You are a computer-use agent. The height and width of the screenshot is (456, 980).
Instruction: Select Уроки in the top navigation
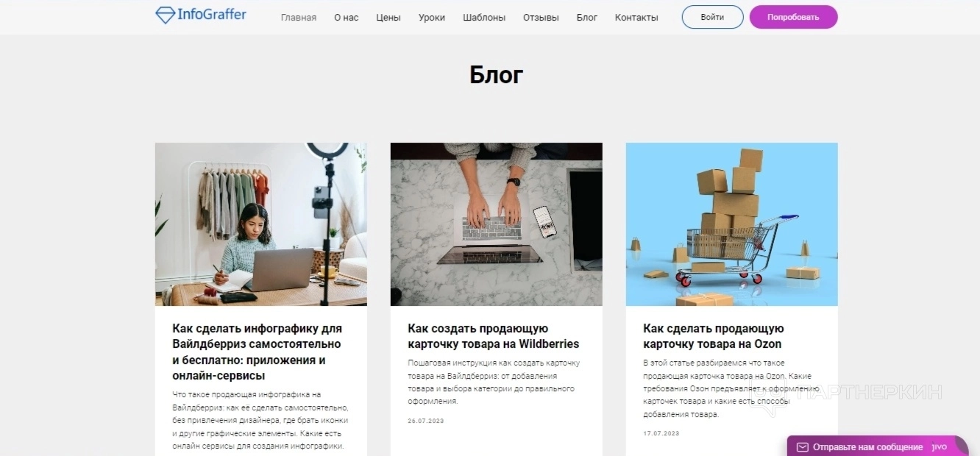432,18
